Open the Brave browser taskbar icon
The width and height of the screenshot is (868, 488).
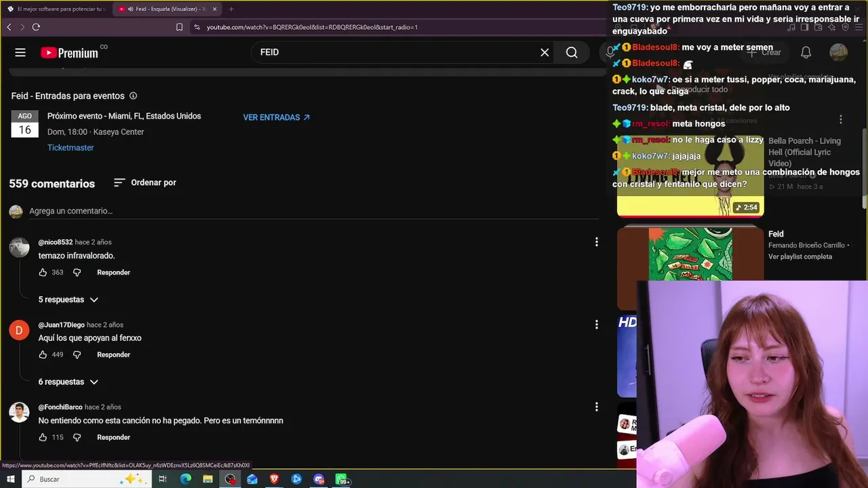coord(275,479)
